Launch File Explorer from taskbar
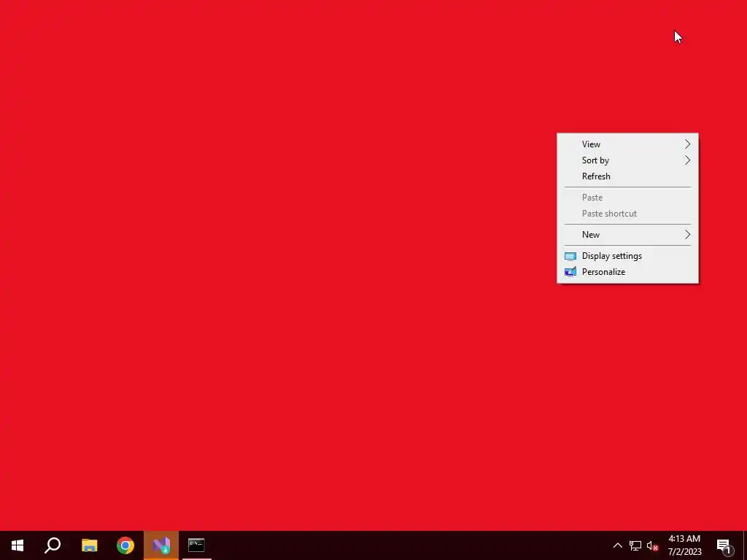747x560 pixels. (x=89, y=545)
